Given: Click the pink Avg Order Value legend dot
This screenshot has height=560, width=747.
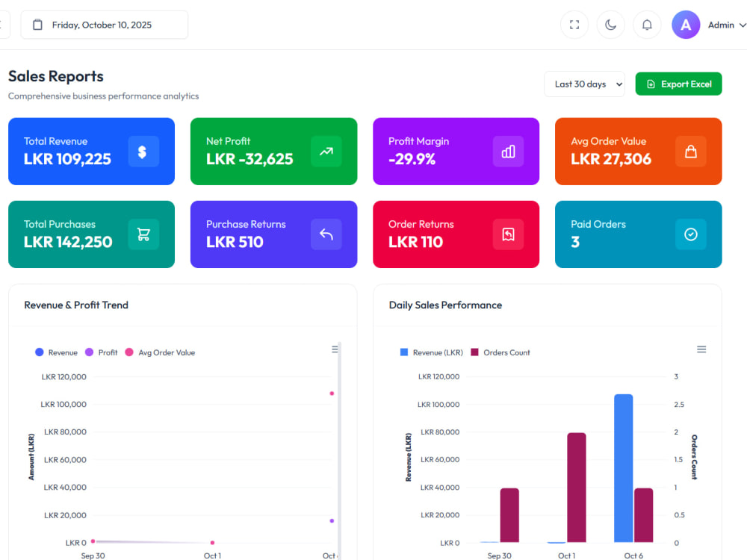Looking at the screenshot, I should click(129, 352).
